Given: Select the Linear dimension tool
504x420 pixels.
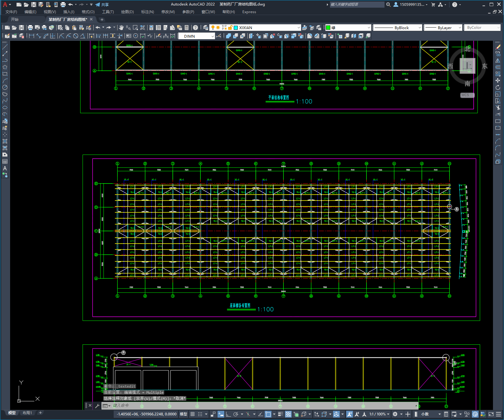Looking at the screenshot, I should tap(31, 36).
